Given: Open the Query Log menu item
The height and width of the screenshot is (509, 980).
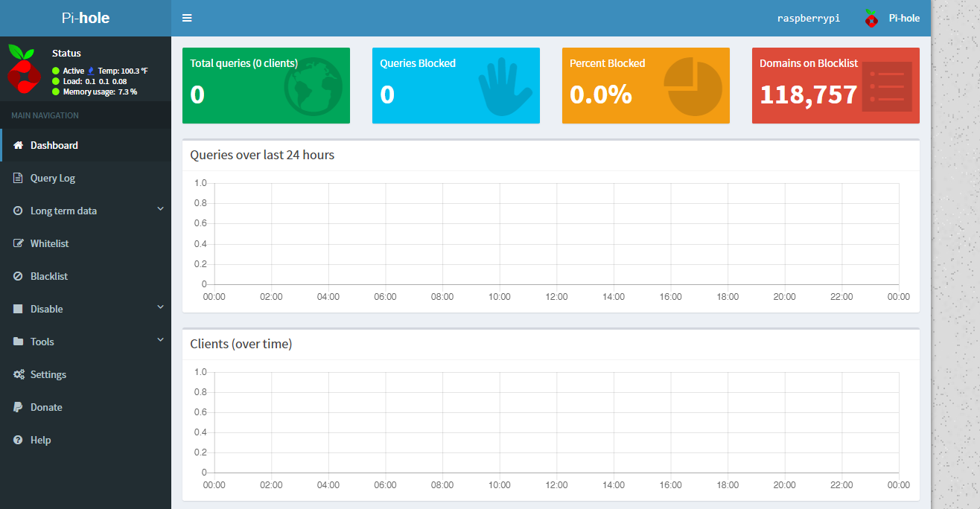Looking at the screenshot, I should [x=52, y=178].
